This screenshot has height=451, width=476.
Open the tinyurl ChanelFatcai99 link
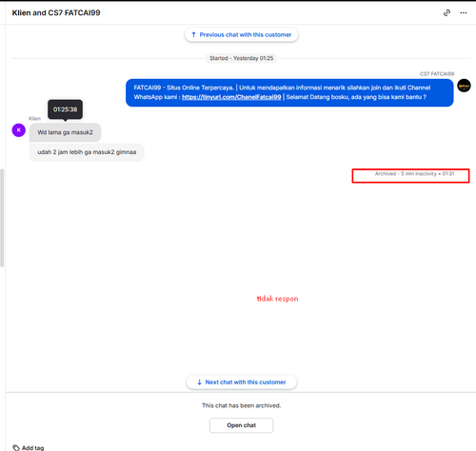pos(231,97)
